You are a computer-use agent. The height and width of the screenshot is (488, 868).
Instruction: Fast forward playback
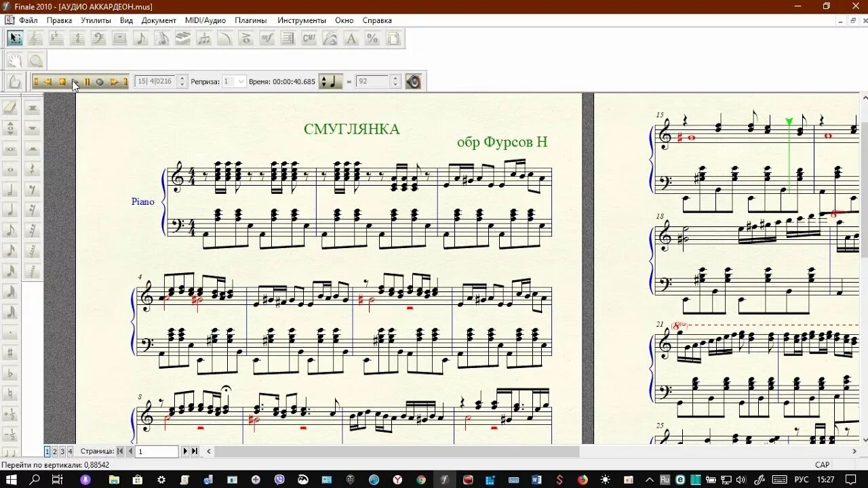[x=114, y=82]
